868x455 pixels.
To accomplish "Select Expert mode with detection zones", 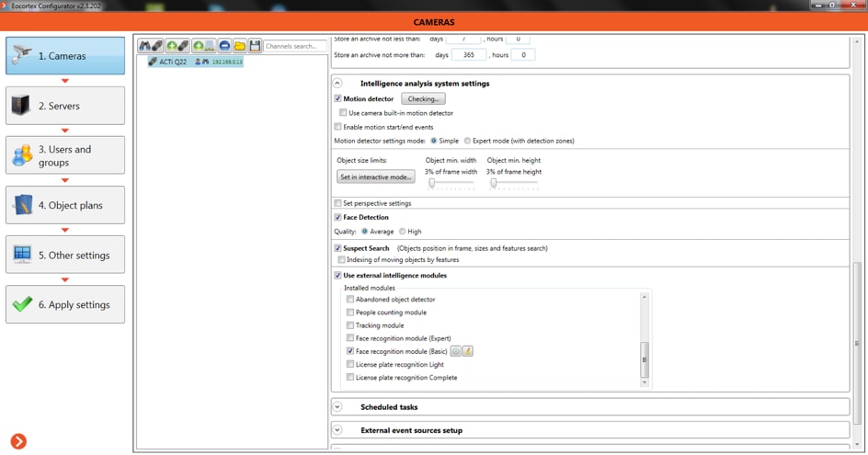I will [x=468, y=142].
